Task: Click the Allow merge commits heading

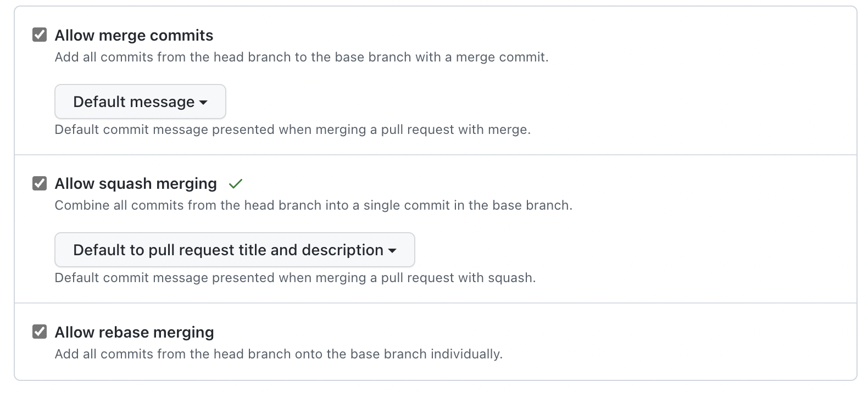Action: (133, 35)
